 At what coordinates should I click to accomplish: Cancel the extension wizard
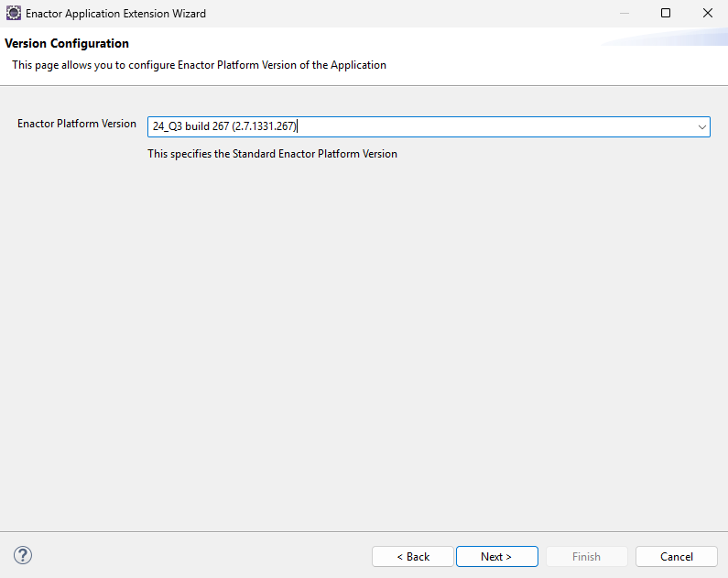[x=677, y=557]
